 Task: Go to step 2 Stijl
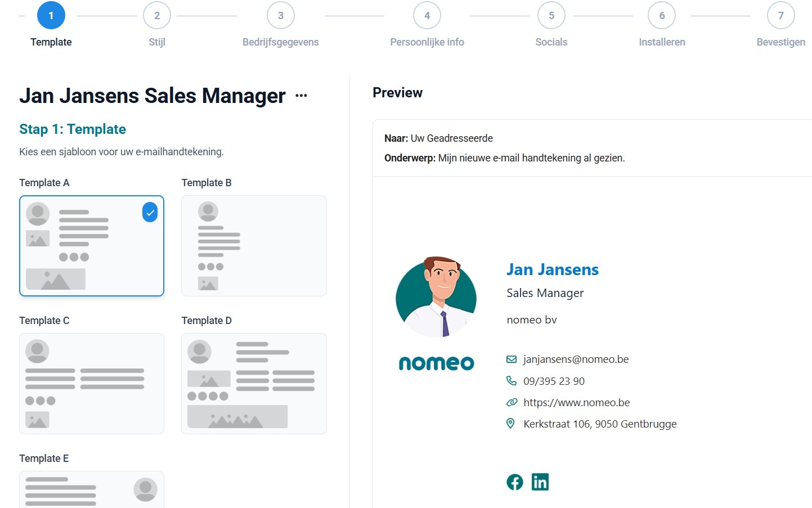click(157, 16)
